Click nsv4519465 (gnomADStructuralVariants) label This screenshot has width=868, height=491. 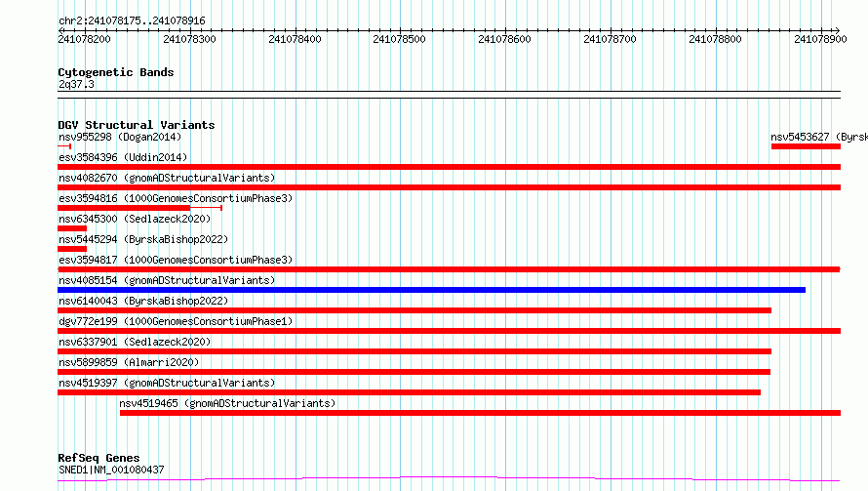click(227, 403)
